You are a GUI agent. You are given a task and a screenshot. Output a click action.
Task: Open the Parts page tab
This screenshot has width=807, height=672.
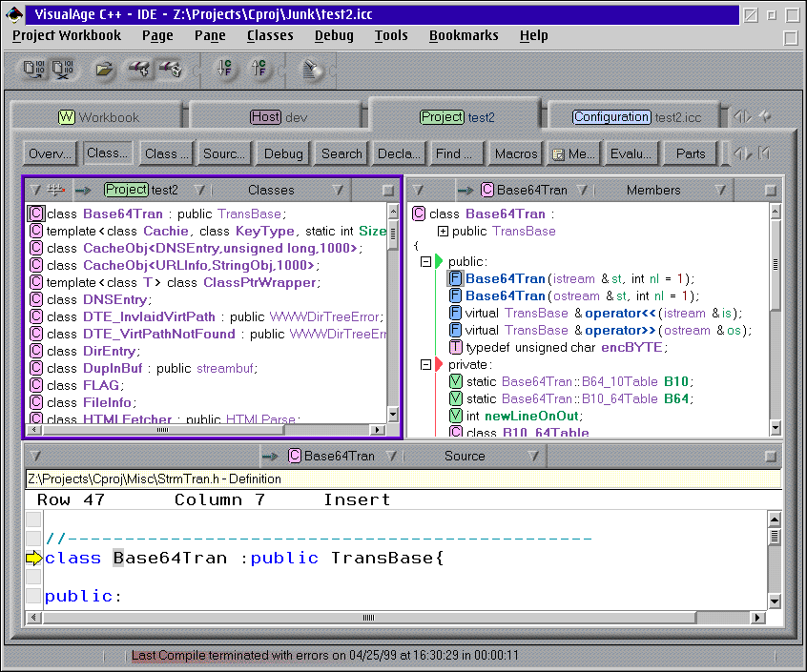point(691,153)
